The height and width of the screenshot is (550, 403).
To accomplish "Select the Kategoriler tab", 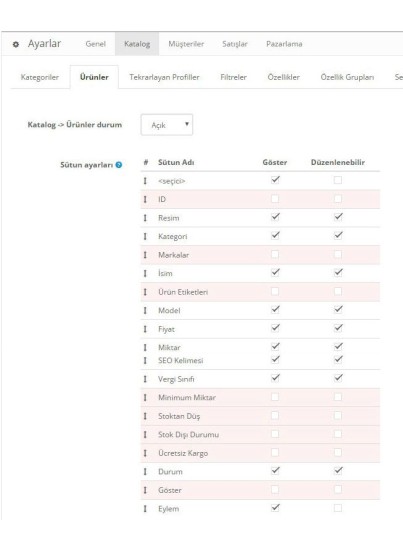I will coord(40,77).
